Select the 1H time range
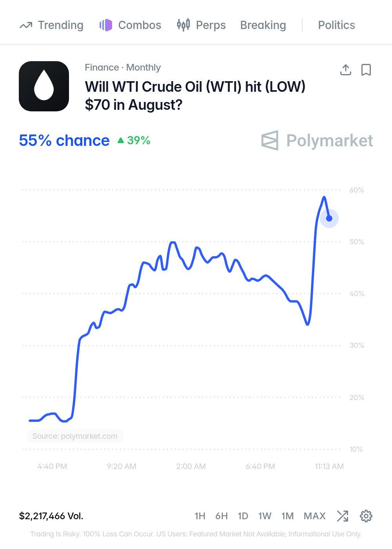This screenshot has width=392, height=549. click(x=200, y=516)
